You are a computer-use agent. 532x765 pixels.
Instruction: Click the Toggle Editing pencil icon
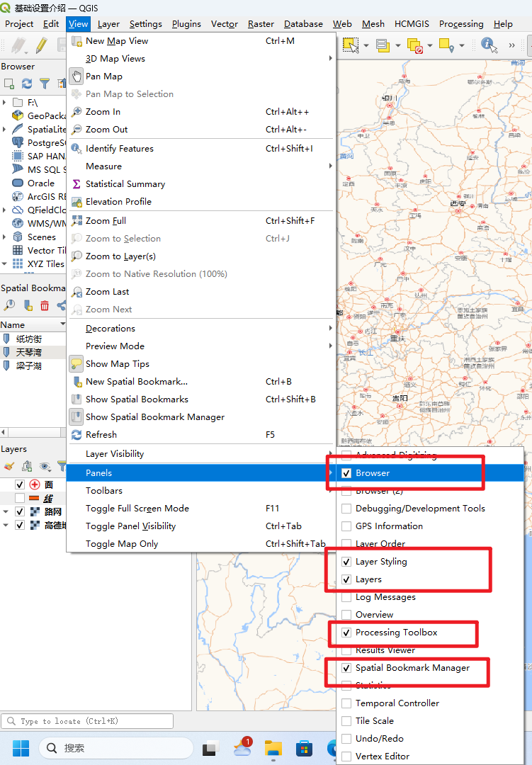[41, 45]
